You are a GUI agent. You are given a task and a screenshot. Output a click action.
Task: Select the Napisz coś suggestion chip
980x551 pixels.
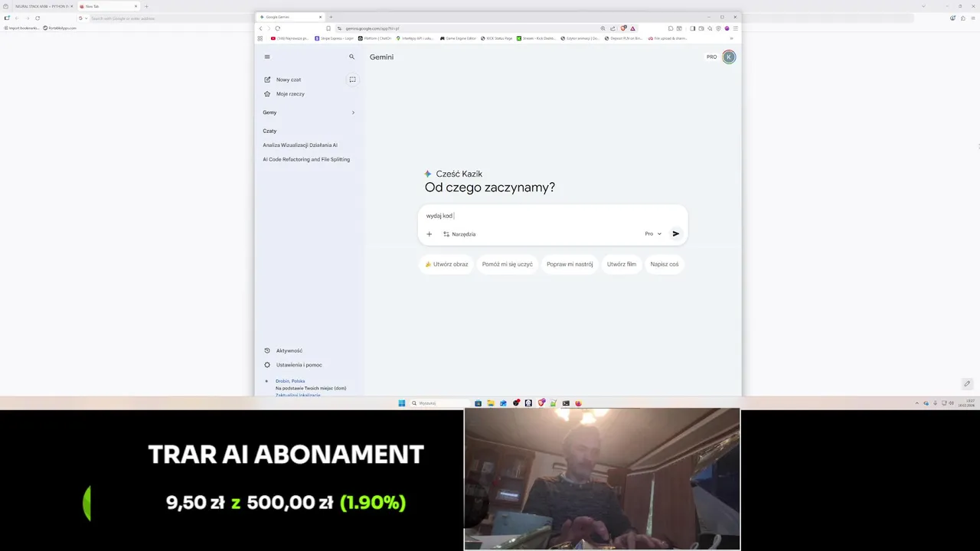(x=665, y=264)
